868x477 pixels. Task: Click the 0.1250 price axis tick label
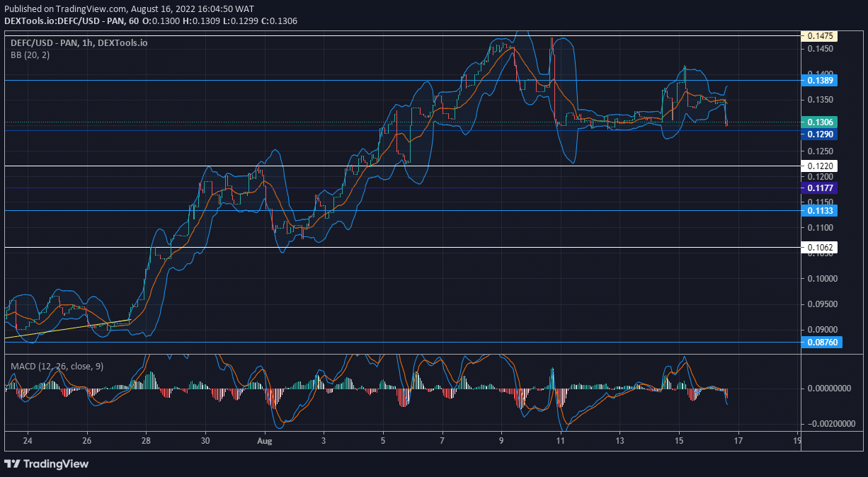pyautogui.click(x=820, y=151)
